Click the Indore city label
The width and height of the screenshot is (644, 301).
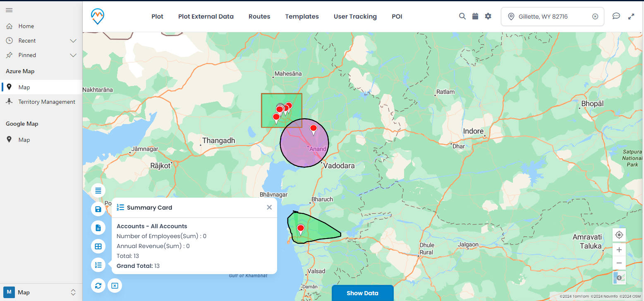(473, 131)
